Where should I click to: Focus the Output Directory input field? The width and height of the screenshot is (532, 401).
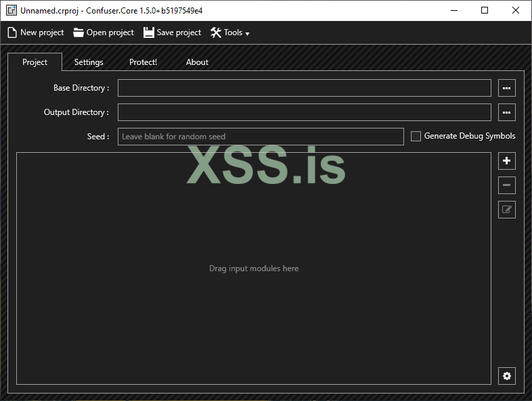[x=305, y=112]
